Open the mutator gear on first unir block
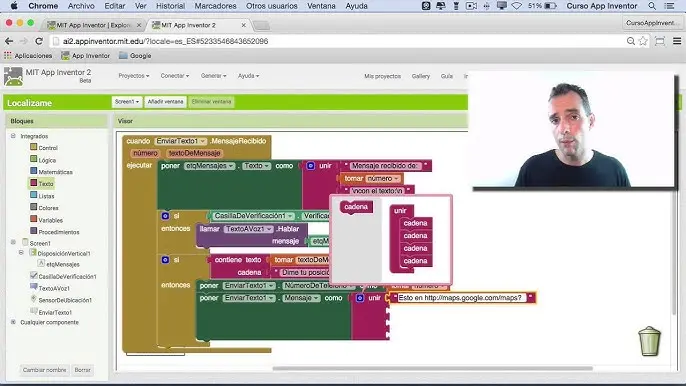 (311, 166)
